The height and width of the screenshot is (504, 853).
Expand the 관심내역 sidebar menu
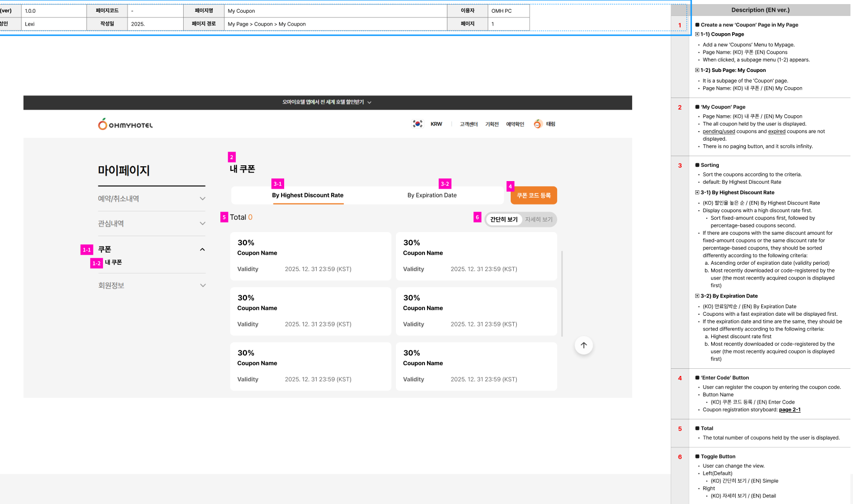point(152,223)
